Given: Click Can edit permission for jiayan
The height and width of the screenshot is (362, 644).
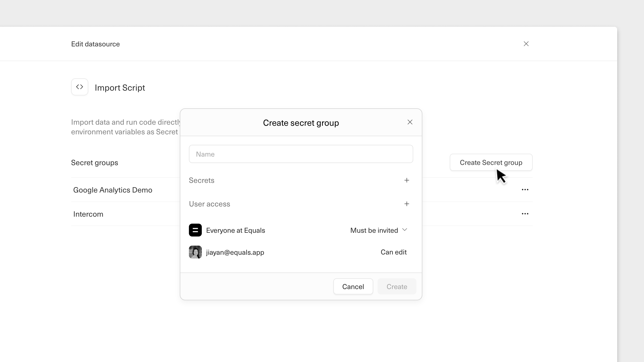Looking at the screenshot, I should (393, 252).
